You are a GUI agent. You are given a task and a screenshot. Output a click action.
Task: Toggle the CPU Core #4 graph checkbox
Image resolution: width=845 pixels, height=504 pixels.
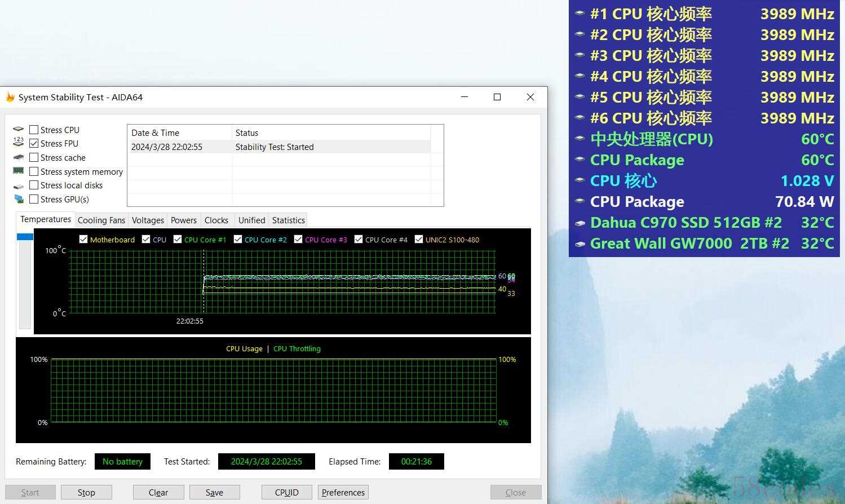(x=359, y=239)
